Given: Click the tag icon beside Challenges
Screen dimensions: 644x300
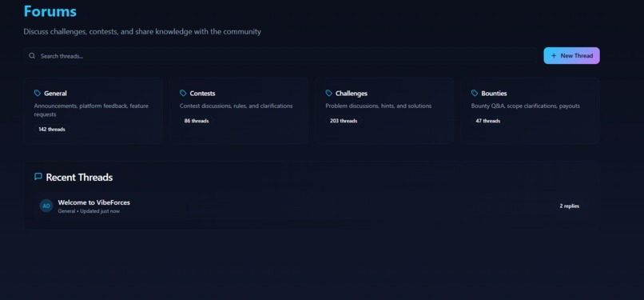Looking at the screenshot, I should [x=328, y=94].
